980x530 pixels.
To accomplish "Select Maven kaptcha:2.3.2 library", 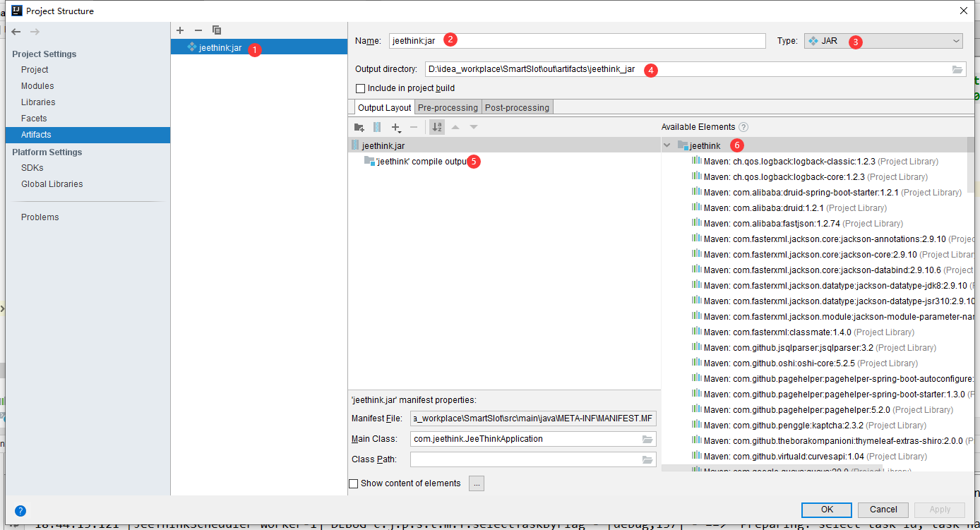I will click(808, 426).
